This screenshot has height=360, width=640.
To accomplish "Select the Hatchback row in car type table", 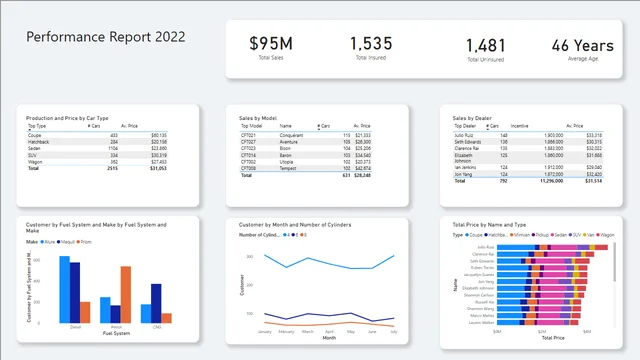I will 97,142.
